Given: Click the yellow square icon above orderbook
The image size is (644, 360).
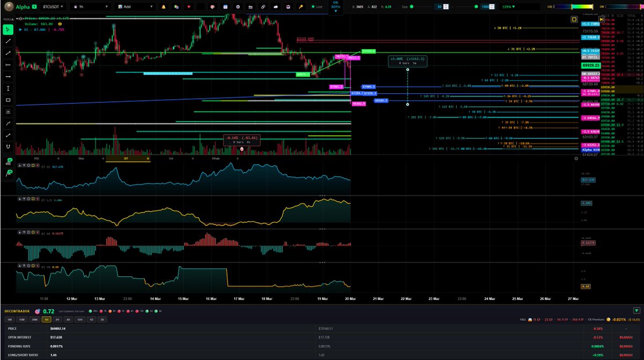Looking at the screenshot, I should (x=574, y=19).
